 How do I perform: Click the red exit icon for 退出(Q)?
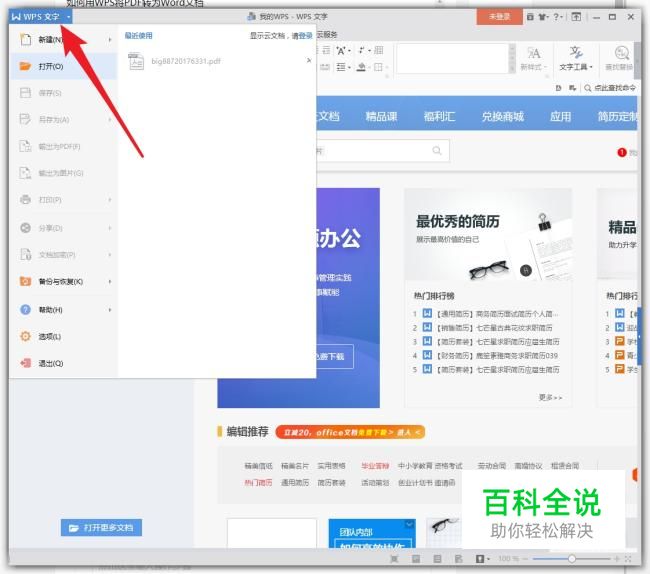[25, 363]
